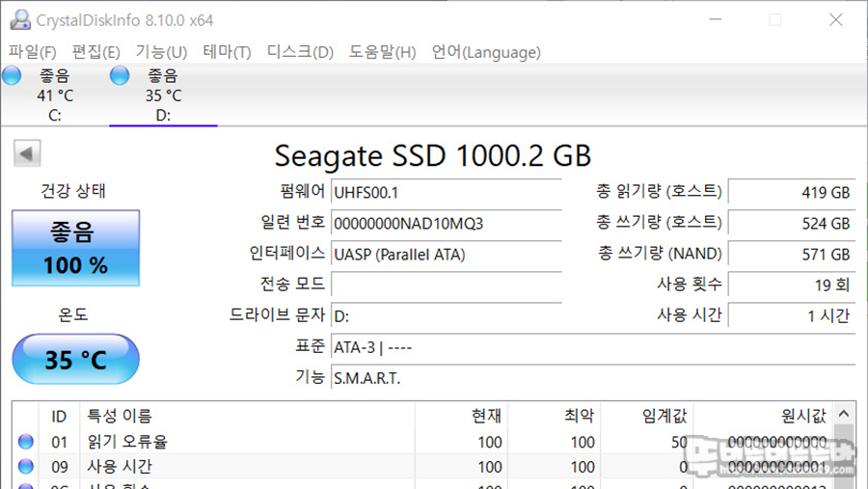Click the C: drive blue status orb

12,76
